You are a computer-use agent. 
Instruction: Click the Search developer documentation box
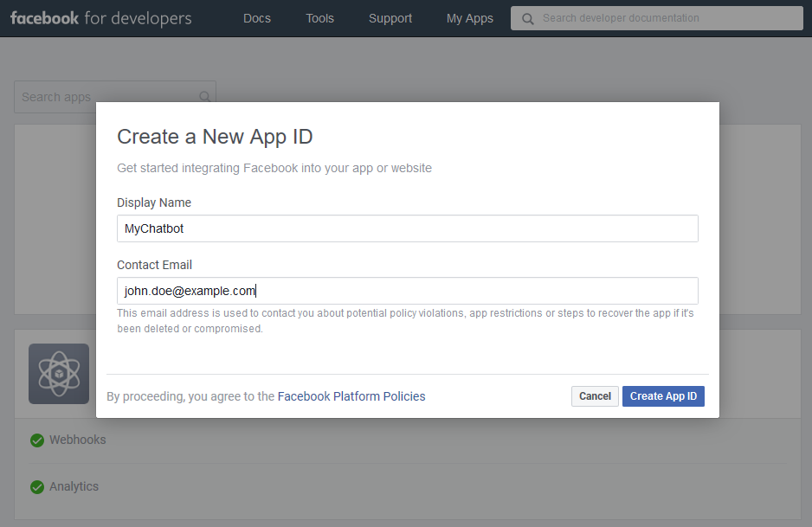click(657, 18)
